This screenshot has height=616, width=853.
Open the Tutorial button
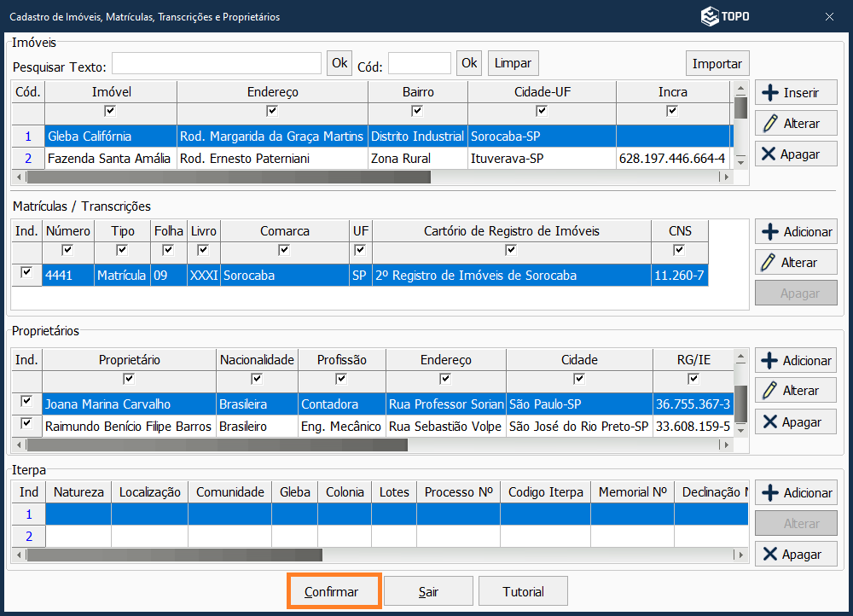coord(522,591)
